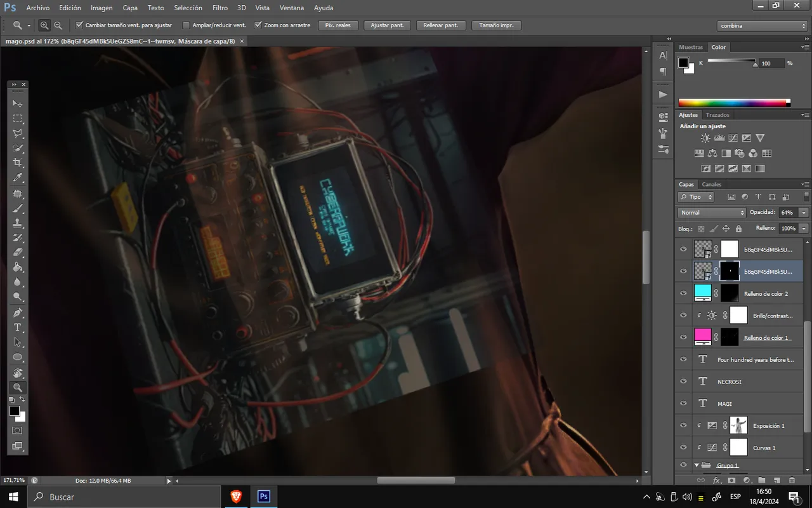Image resolution: width=812 pixels, height=508 pixels.
Task: Open the Archivo menu
Action: [x=38, y=8]
